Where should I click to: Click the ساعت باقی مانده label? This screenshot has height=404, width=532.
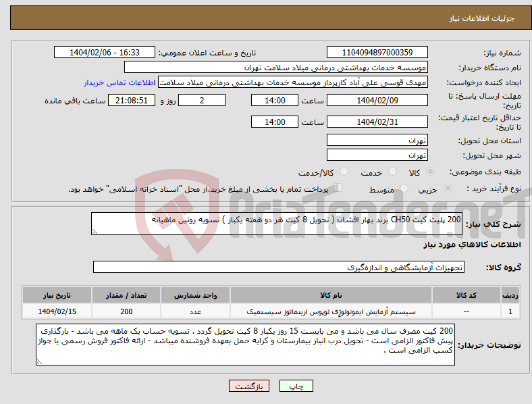coord(75,101)
